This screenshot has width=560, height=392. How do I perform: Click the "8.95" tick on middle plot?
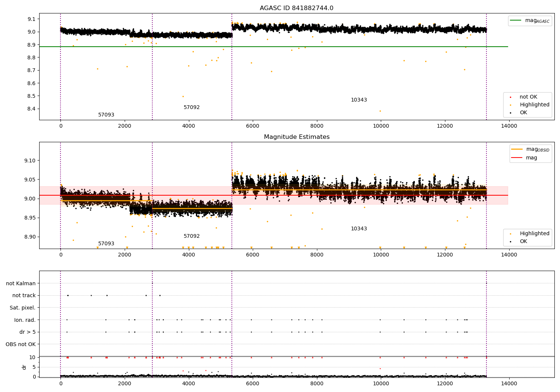coord(30,218)
